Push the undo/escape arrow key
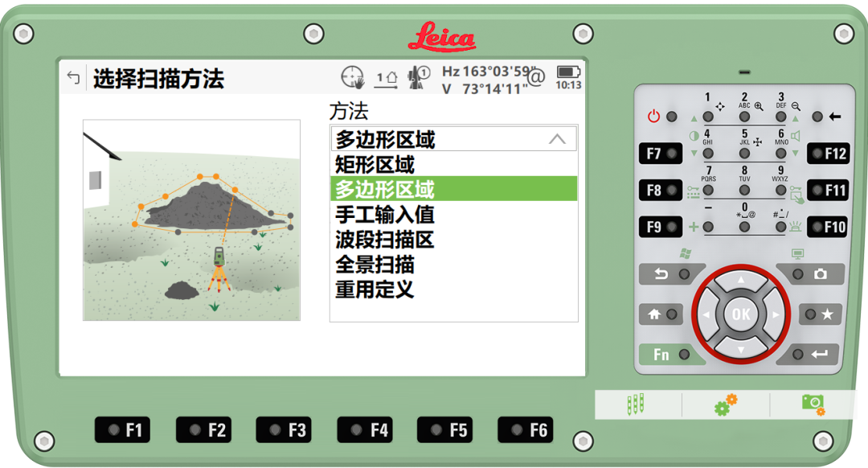 (670, 273)
